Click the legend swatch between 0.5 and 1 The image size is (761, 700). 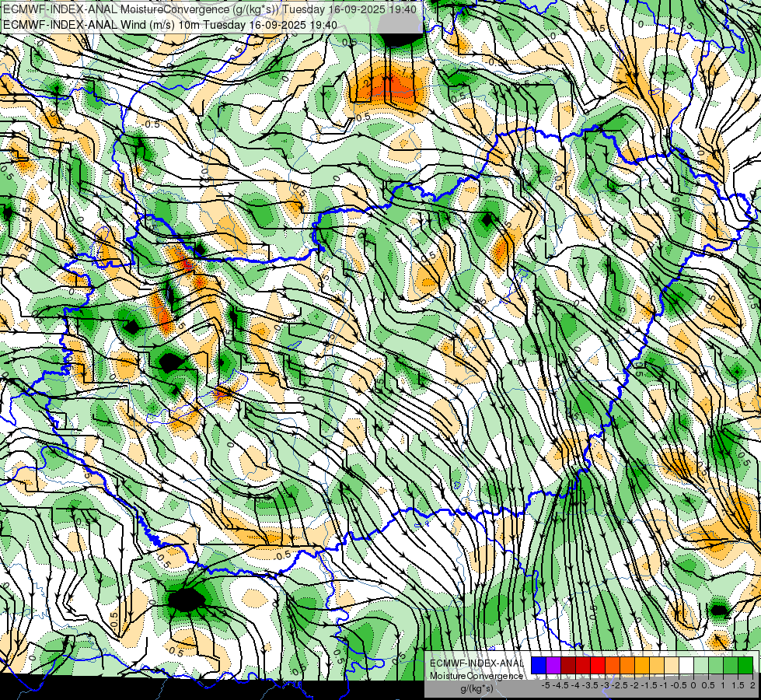(716, 666)
